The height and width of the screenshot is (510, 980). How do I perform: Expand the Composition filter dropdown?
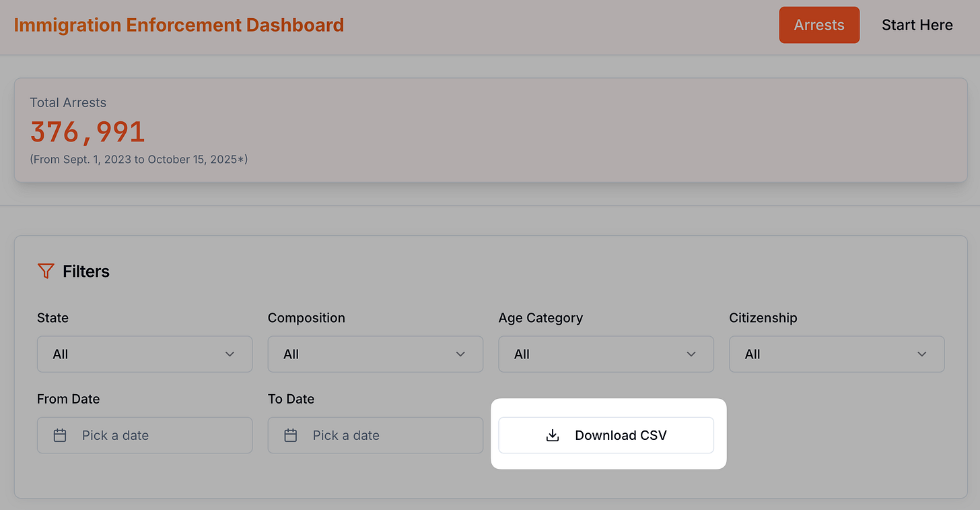tap(376, 354)
